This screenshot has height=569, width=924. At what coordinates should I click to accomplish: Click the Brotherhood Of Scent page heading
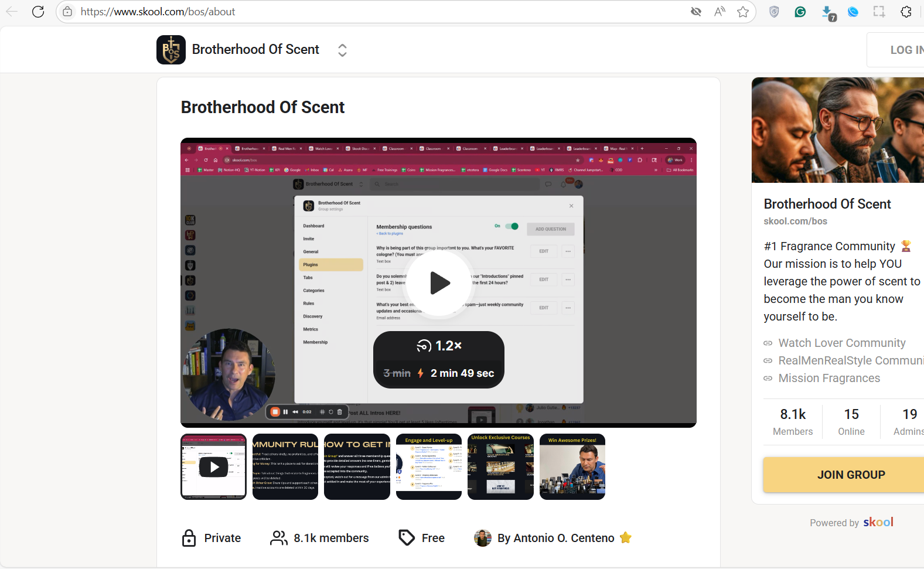pos(262,107)
